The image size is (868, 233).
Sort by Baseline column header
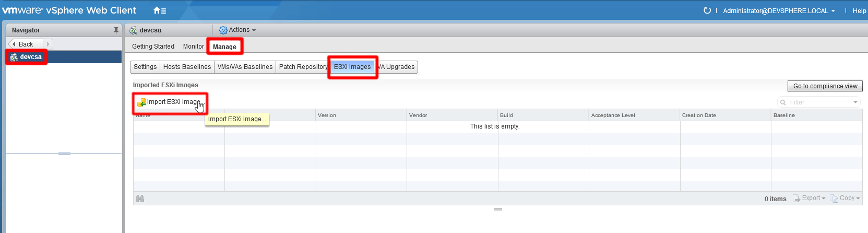817,115
